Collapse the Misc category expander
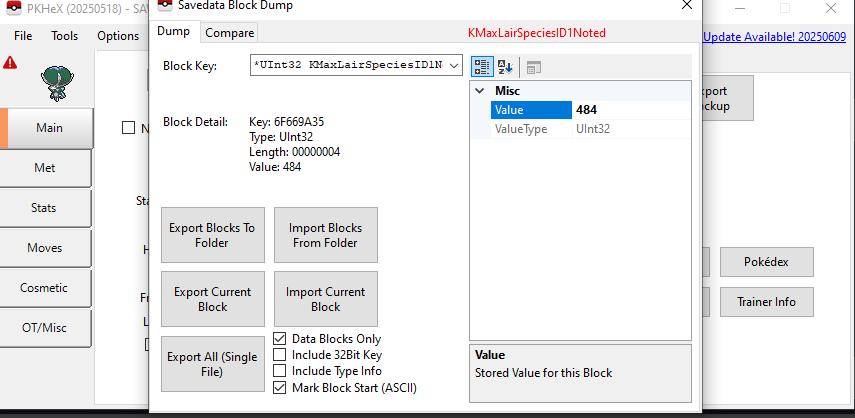 tap(480, 91)
